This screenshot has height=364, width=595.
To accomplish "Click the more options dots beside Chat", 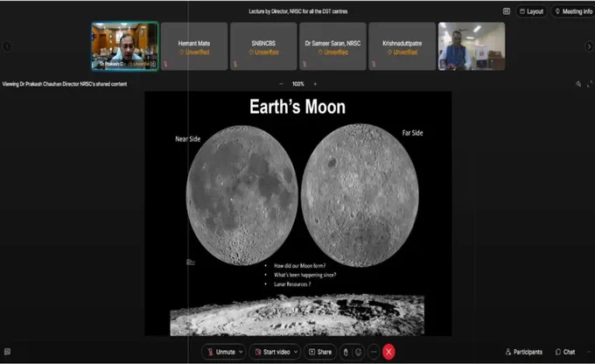I will [589, 353].
